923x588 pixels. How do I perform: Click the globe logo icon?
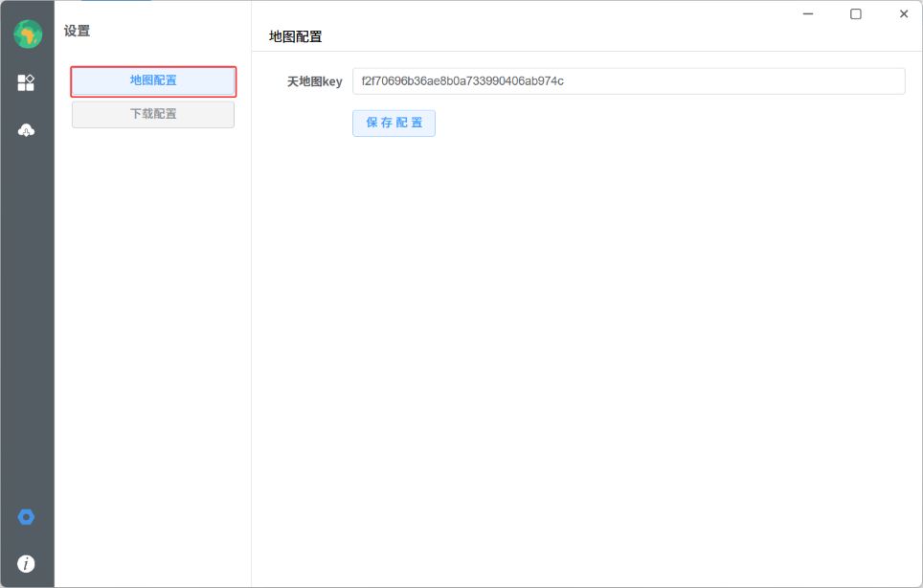tap(27, 34)
